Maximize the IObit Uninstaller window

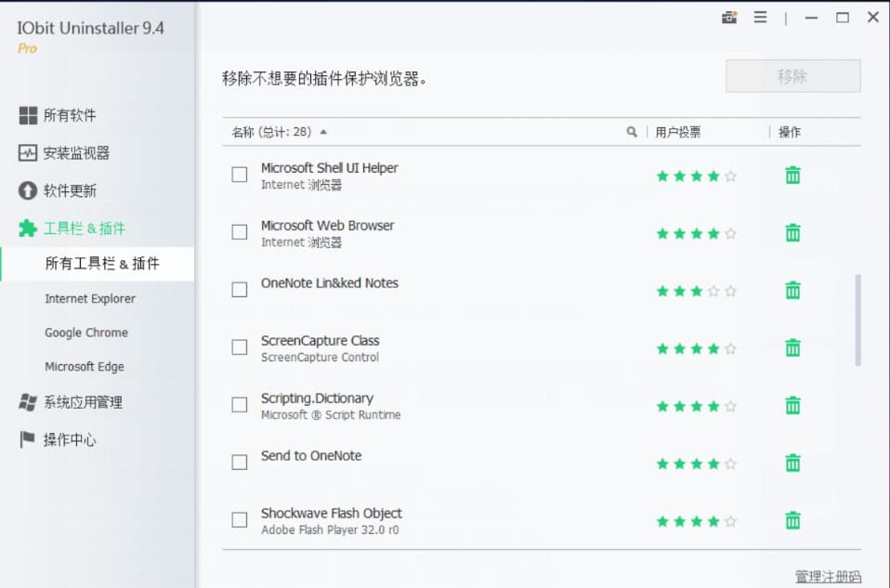tap(843, 18)
